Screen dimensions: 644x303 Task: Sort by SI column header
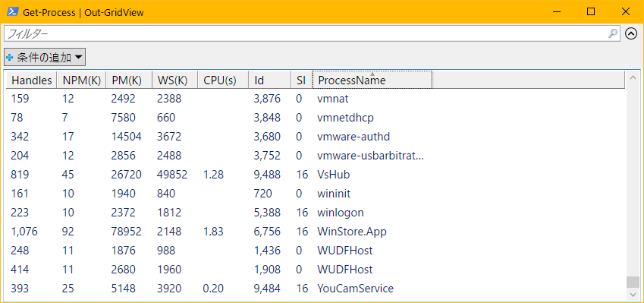click(301, 80)
